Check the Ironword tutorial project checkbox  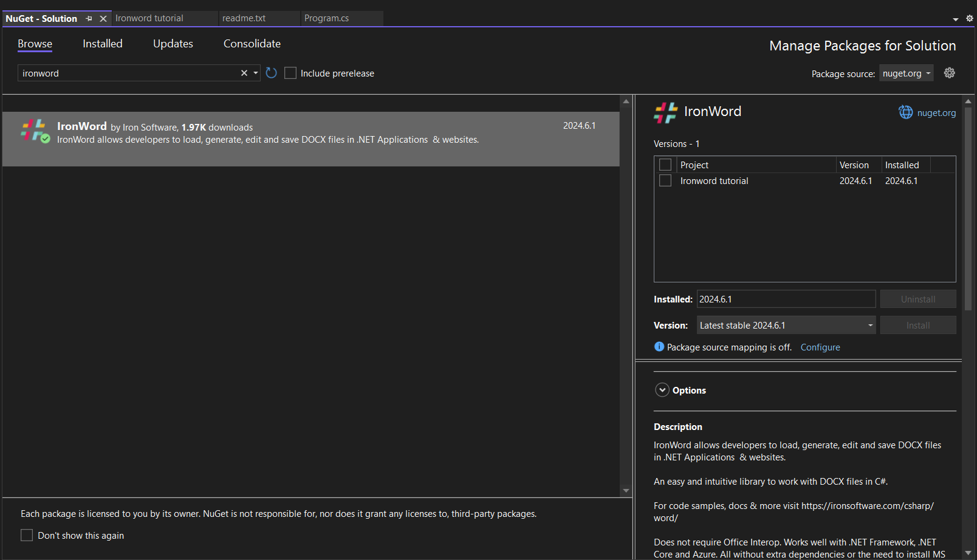point(665,180)
